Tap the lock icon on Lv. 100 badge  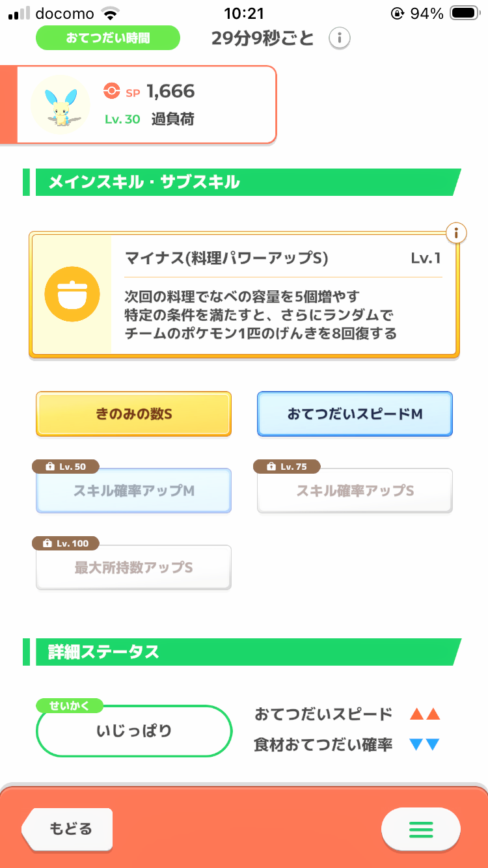[47, 543]
